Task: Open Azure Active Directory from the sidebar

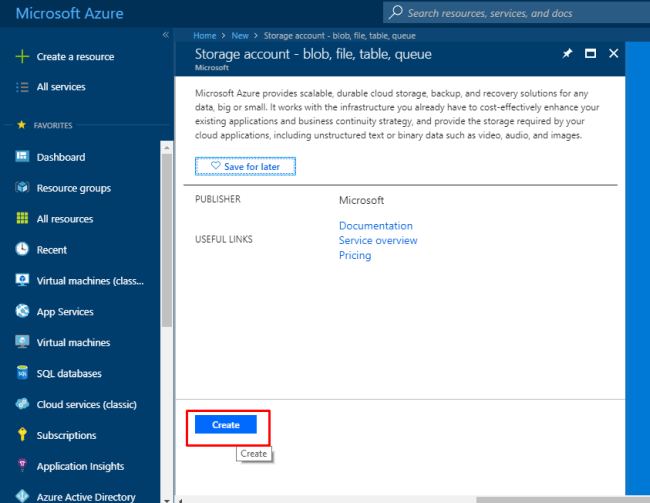Action: tap(86, 497)
